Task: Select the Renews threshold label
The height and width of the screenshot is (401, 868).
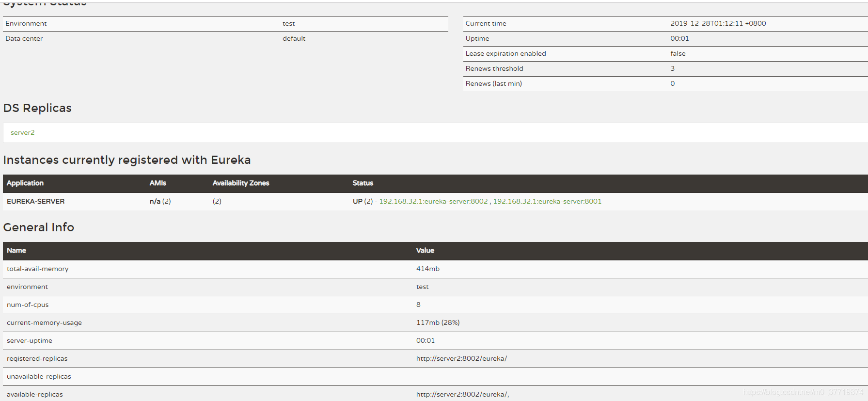Action: pos(494,68)
